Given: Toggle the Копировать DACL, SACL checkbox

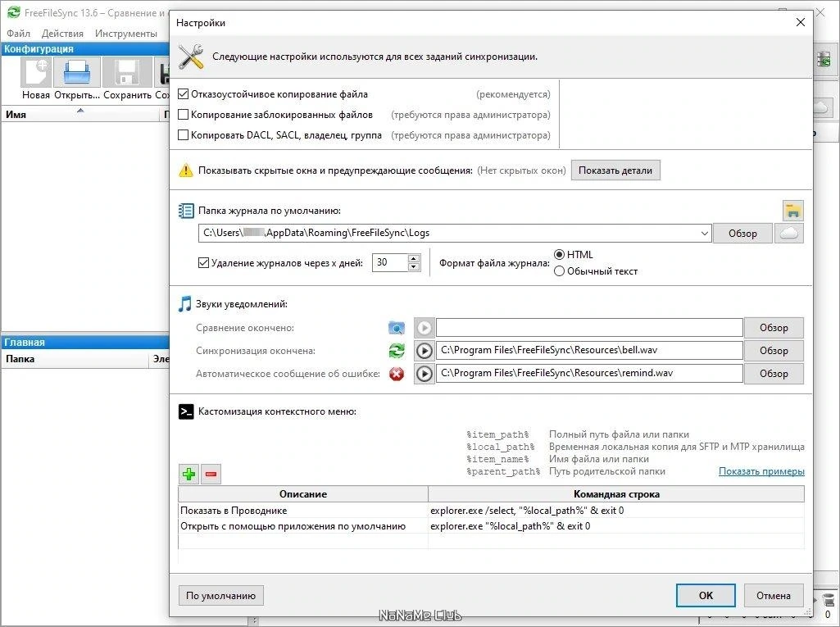Looking at the screenshot, I should [183, 134].
